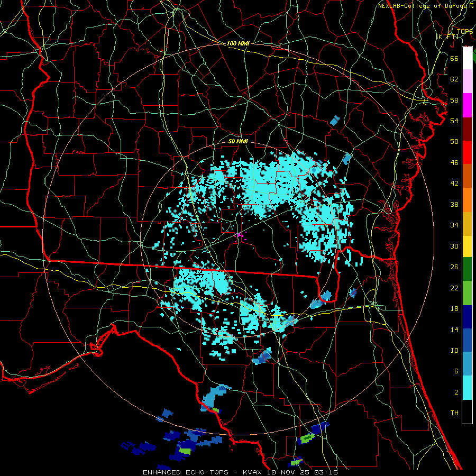Click the legend value '66'
Screen dimensions: 476x476
tap(454, 58)
